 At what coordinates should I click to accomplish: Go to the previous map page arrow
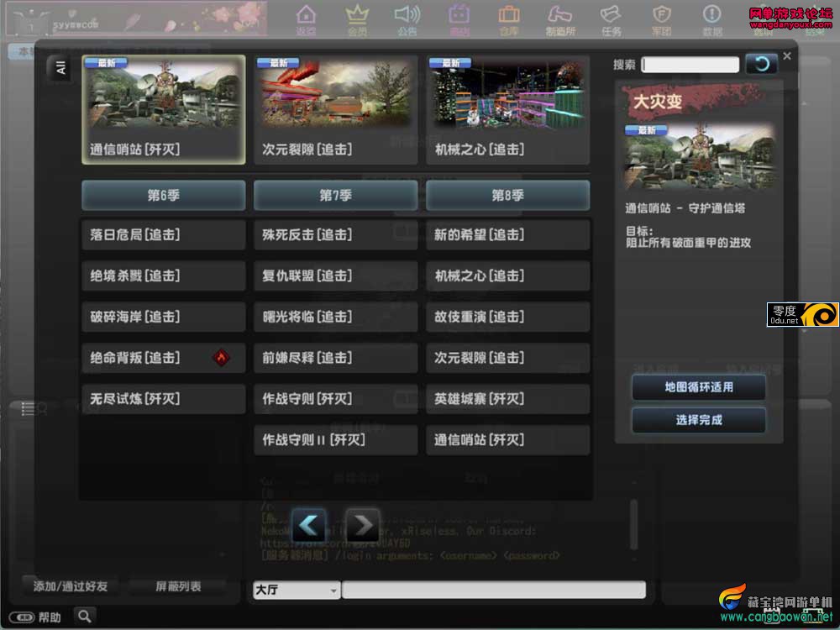(308, 525)
